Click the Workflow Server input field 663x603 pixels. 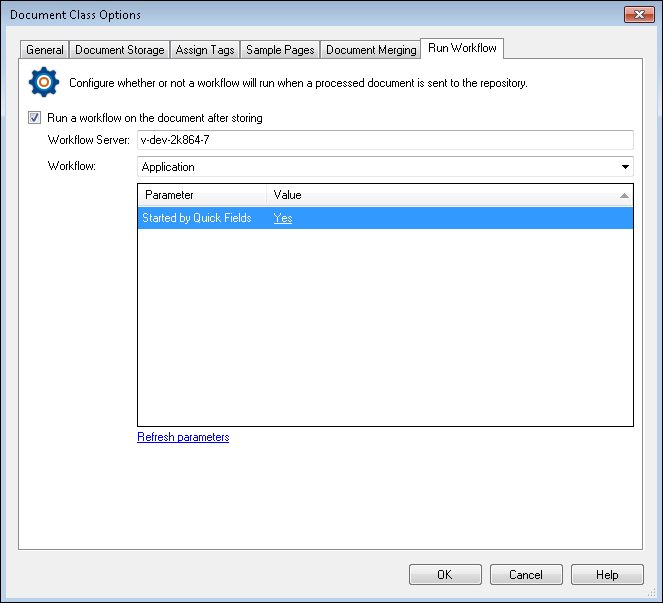pyautogui.click(x=385, y=140)
